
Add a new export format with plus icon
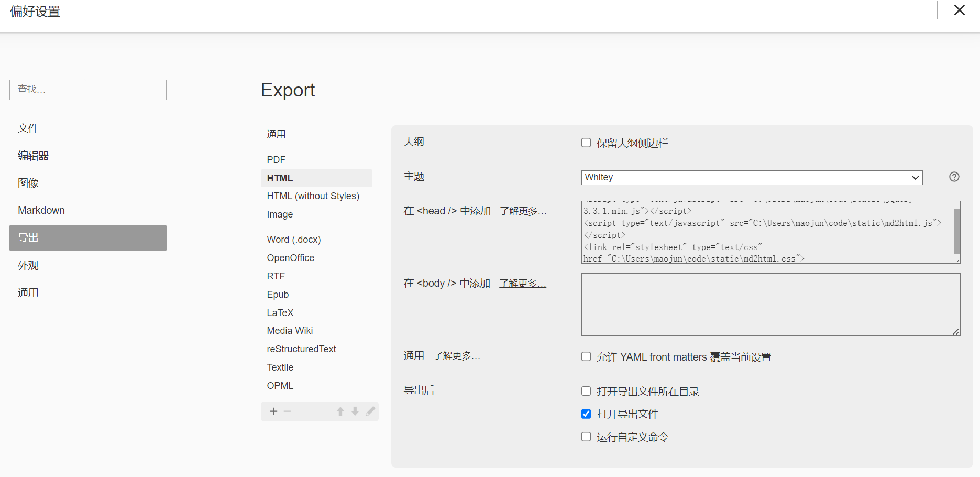(273, 411)
